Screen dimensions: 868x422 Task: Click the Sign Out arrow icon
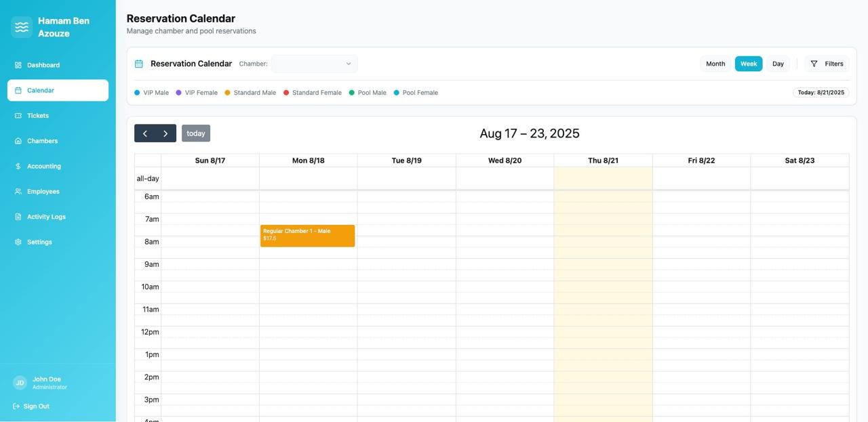click(x=16, y=406)
